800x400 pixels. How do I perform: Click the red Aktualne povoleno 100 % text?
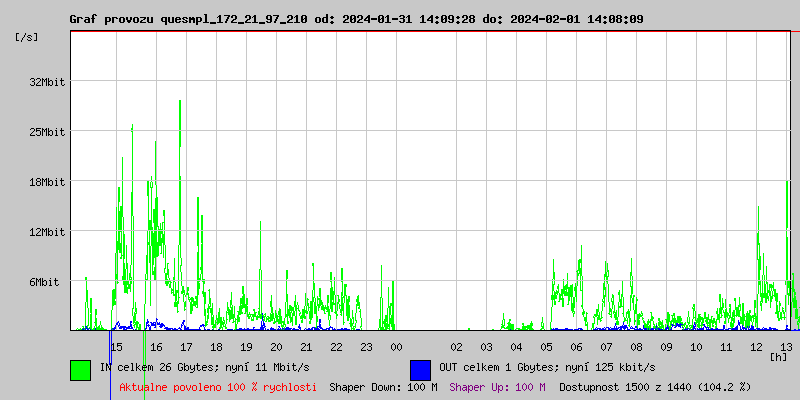click(x=218, y=387)
